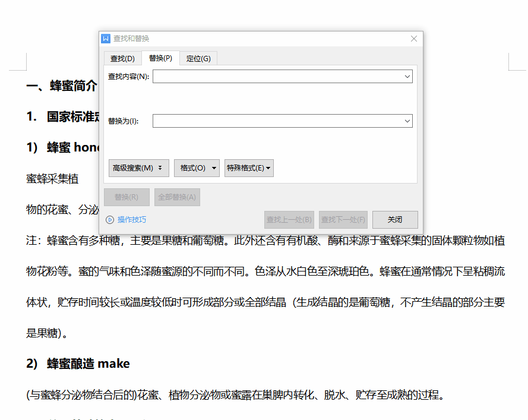Screen dimensions: 528x420
Task: Close the Find and Replace dialog with X
Action: point(414,39)
